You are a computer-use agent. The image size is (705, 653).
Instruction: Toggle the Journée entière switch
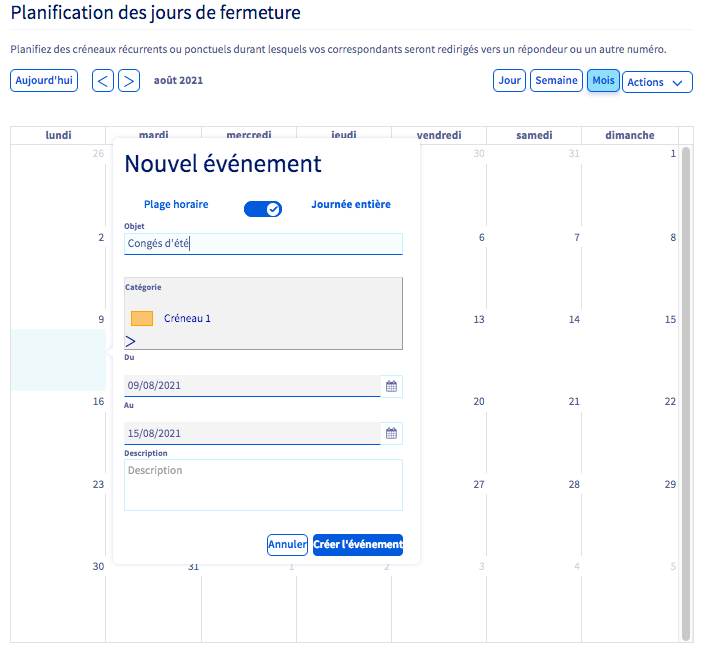[x=263, y=208]
